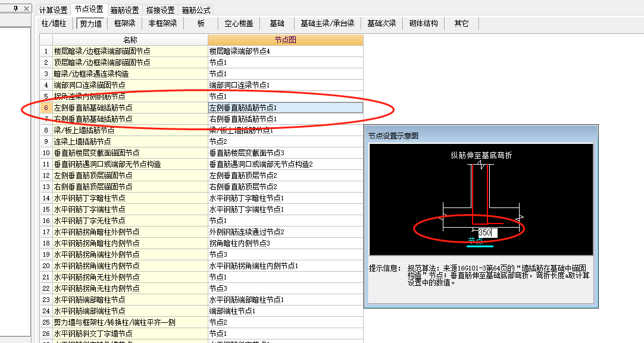Image resolution: width=644 pixels, height=343 pixels.
Task: Click the 外侧钢筋连续通过节点2 value cell
Action: [x=286, y=232]
